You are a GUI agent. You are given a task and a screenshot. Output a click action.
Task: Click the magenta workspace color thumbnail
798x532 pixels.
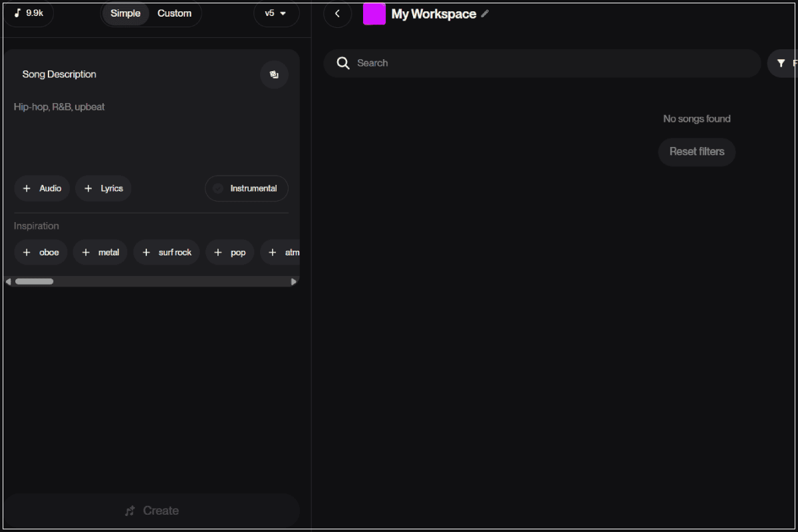point(374,14)
